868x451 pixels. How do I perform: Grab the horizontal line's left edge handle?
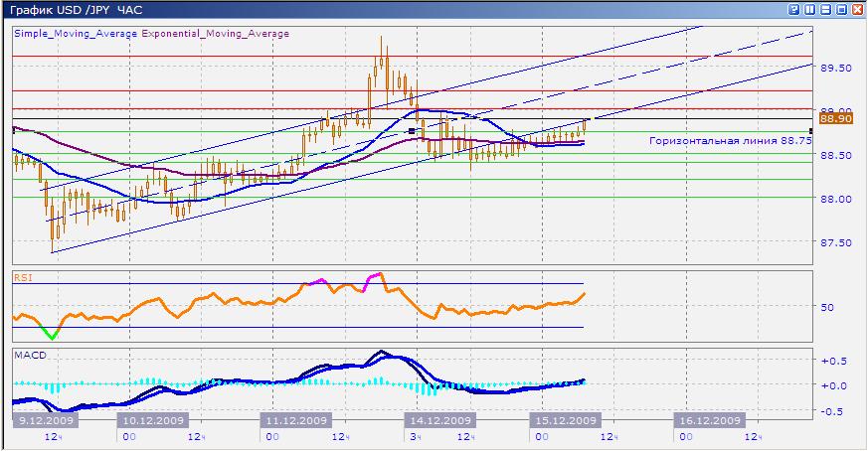(13, 130)
